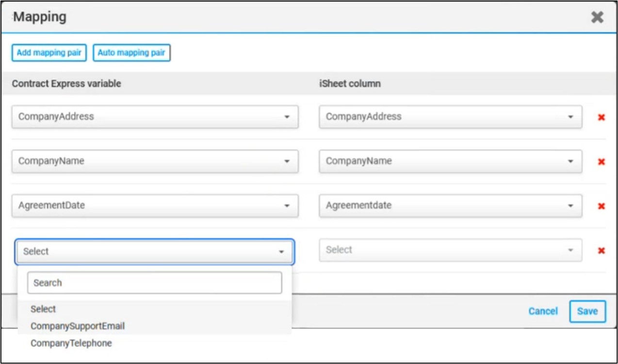
Task: Click the Cancel link
Action: point(543,311)
